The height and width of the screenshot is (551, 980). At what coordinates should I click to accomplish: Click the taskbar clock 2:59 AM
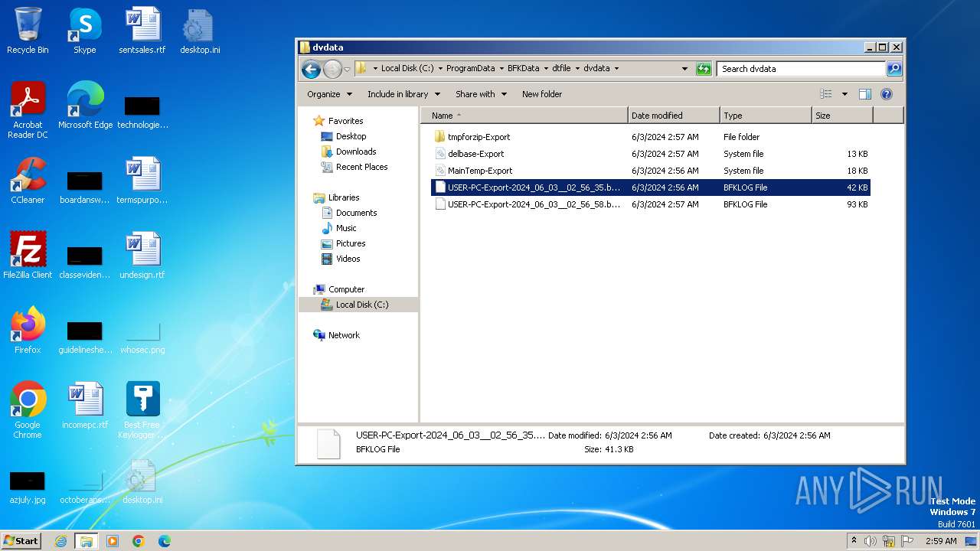(941, 541)
